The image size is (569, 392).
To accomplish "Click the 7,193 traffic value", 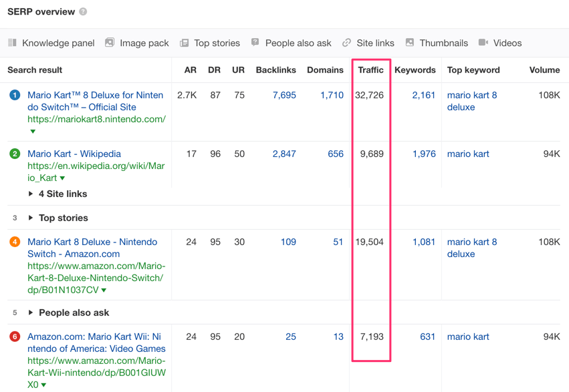I will (x=372, y=337).
